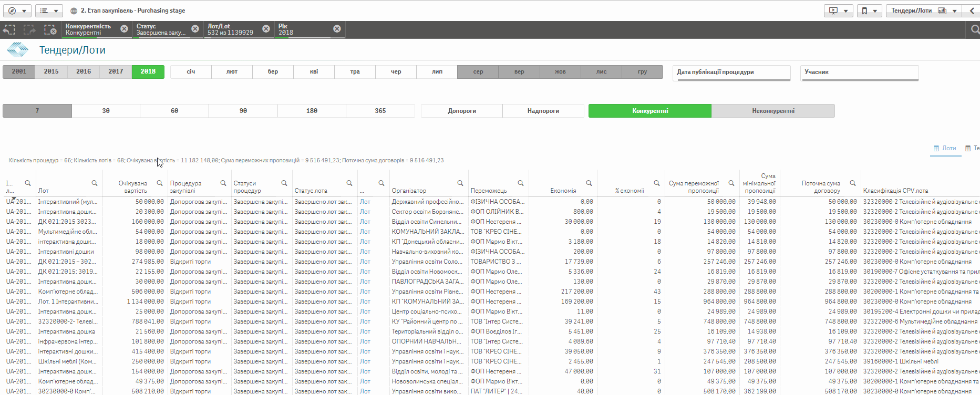Open the bookmarks dropdown
The width and height of the screenshot is (980, 395).
[869, 11]
